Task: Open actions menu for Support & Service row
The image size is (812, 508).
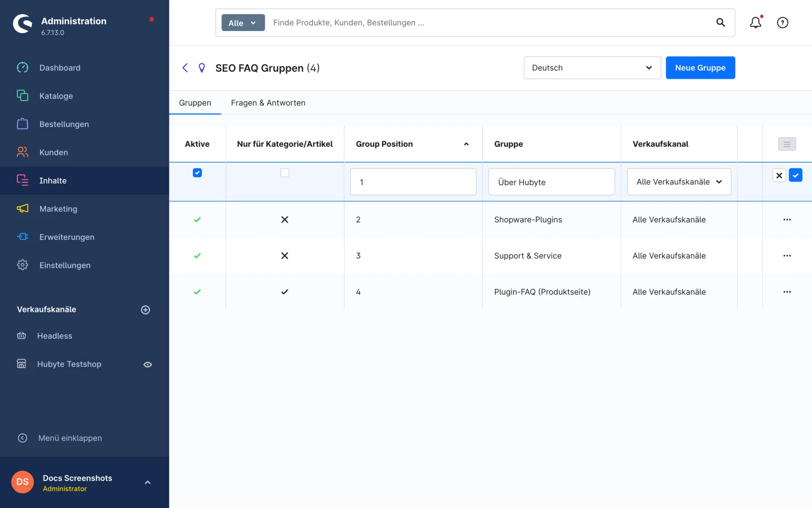Action: [787, 256]
